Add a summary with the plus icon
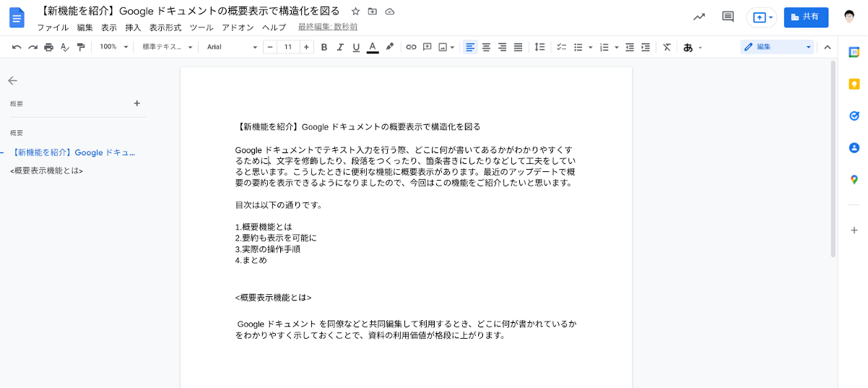 pos(137,103)
